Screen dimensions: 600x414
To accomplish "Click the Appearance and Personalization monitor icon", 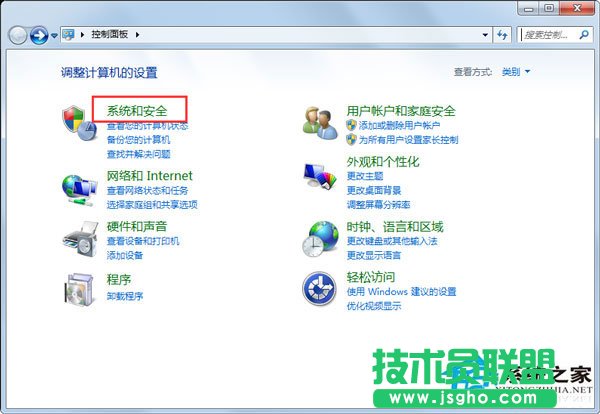I will (x=320, y=176).
